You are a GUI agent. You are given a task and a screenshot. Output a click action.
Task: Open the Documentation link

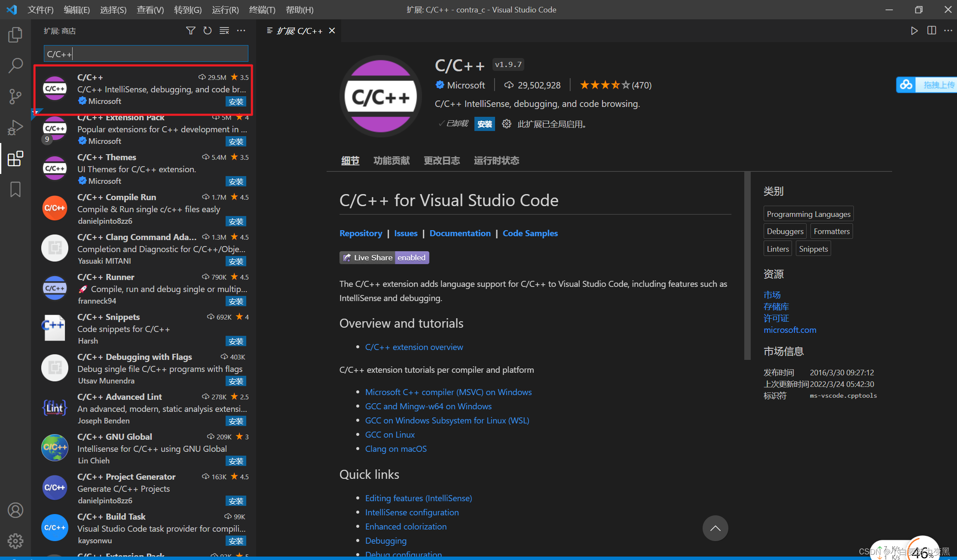pyautogui.click(x=460, y=233)
